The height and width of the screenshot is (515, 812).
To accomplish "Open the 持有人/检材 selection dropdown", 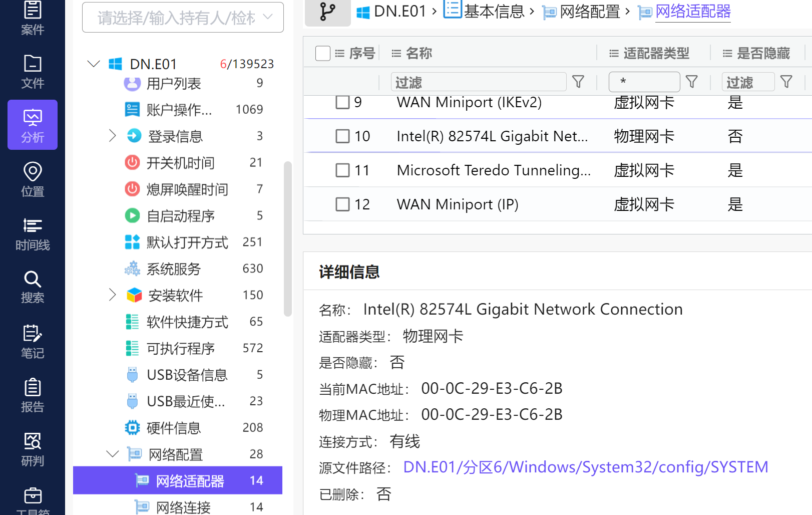I will pos(183,18).
